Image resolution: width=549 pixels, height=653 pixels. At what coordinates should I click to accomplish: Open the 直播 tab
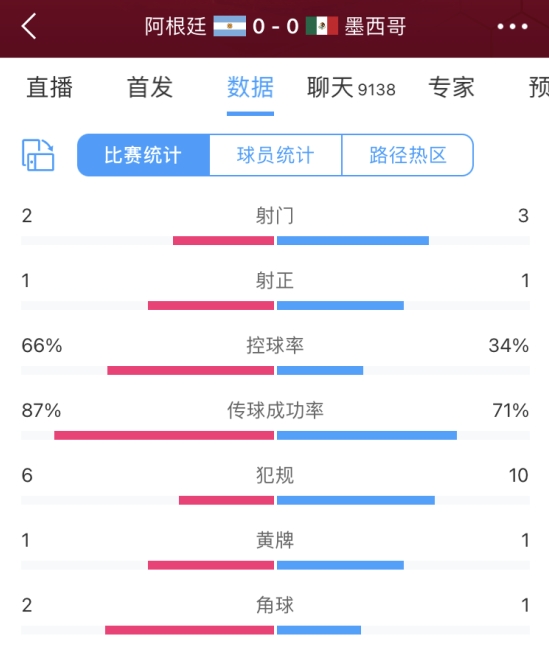tap(50, 87)
